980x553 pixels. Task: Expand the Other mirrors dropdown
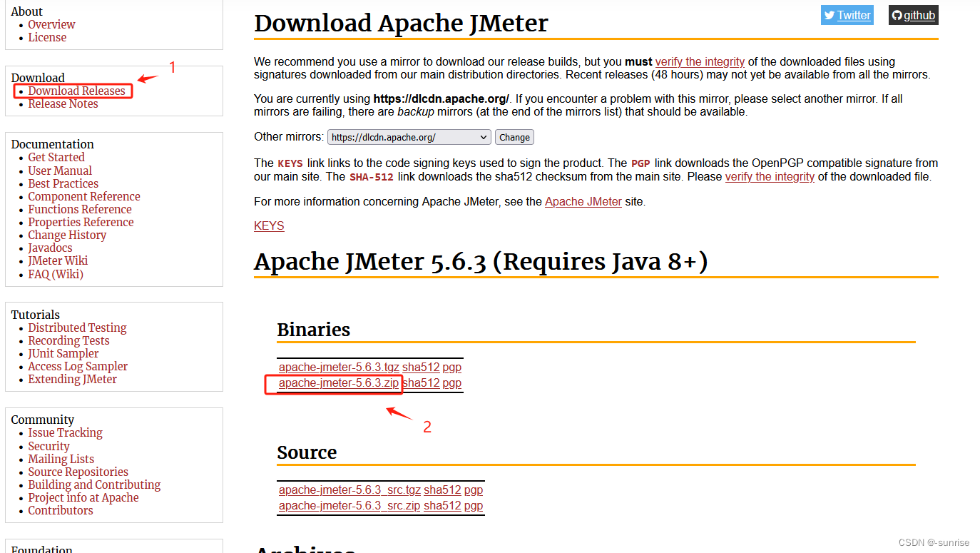[x=409, y=137]
